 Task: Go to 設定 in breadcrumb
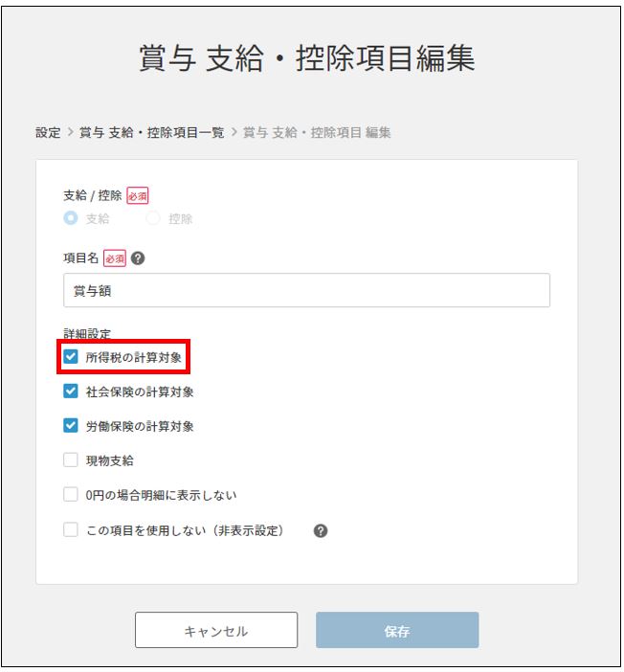[x=48, y=133]
